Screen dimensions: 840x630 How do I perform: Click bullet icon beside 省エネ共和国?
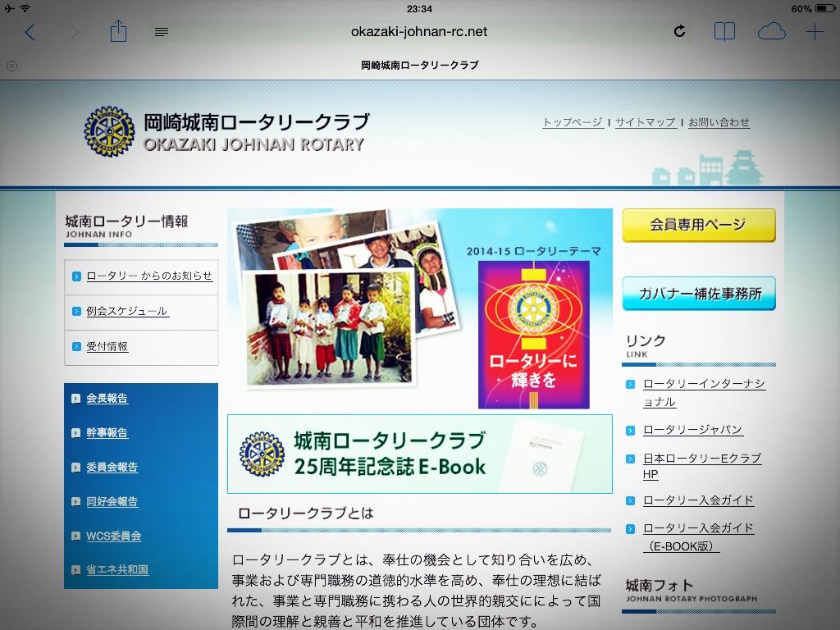(x=76, y=570)
